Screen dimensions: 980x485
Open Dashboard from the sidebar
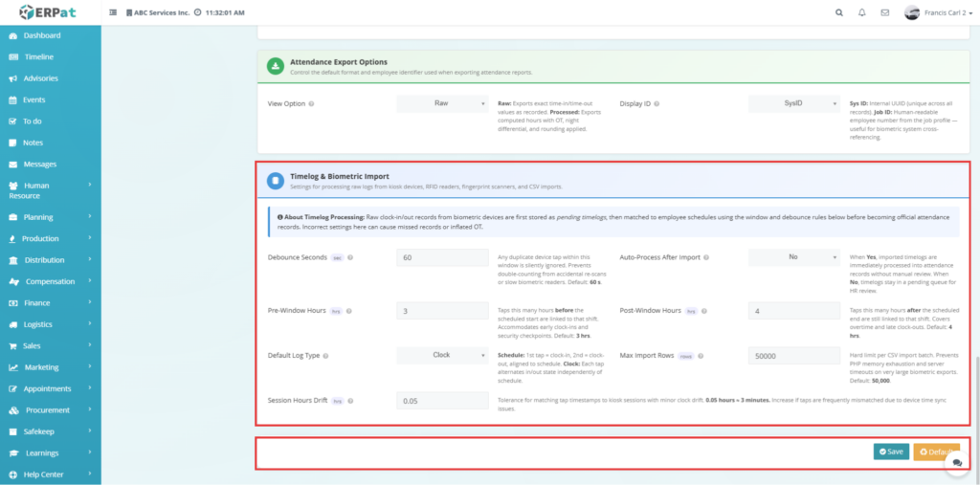[x=42, y=35]
